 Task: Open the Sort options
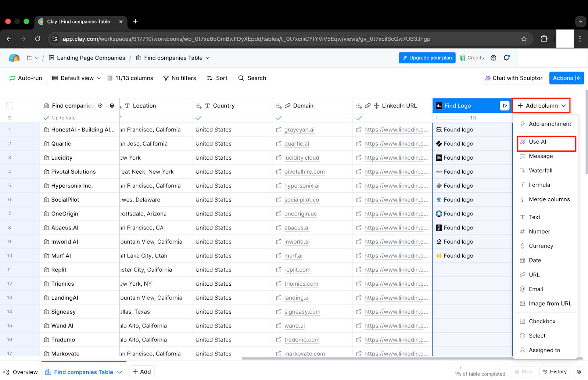tap(217, 78)
